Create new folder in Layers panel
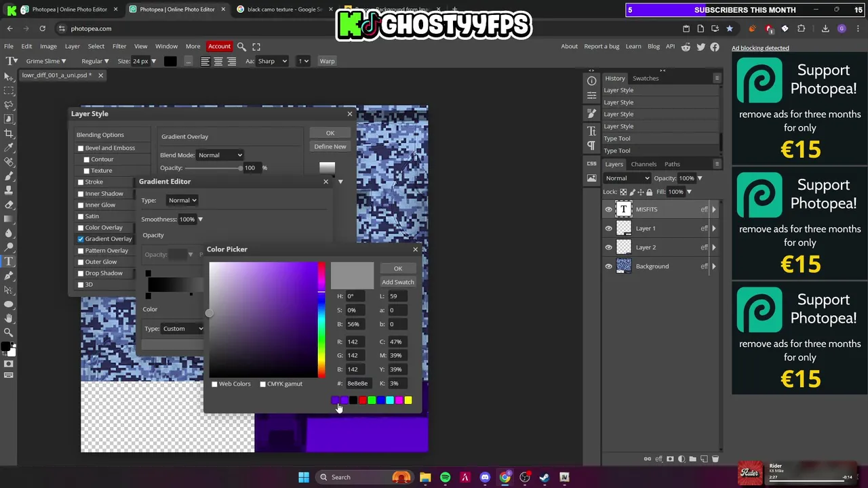This screenshot has height=488, width=868. [x=692, y=459]
